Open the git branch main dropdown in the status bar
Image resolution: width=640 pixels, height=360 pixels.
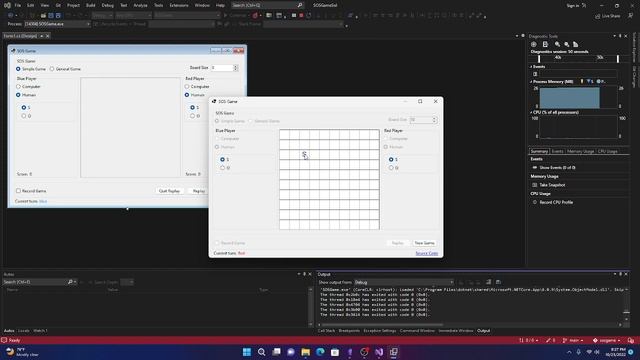(573, 340)
